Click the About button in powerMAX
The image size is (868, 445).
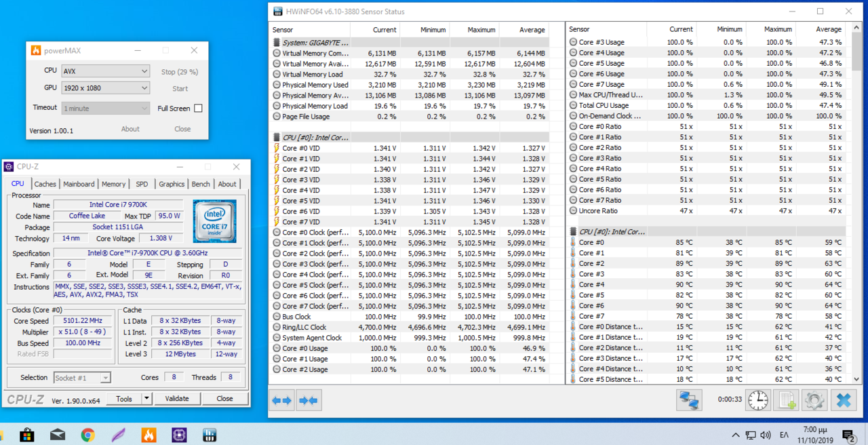[x=130, y=129]
